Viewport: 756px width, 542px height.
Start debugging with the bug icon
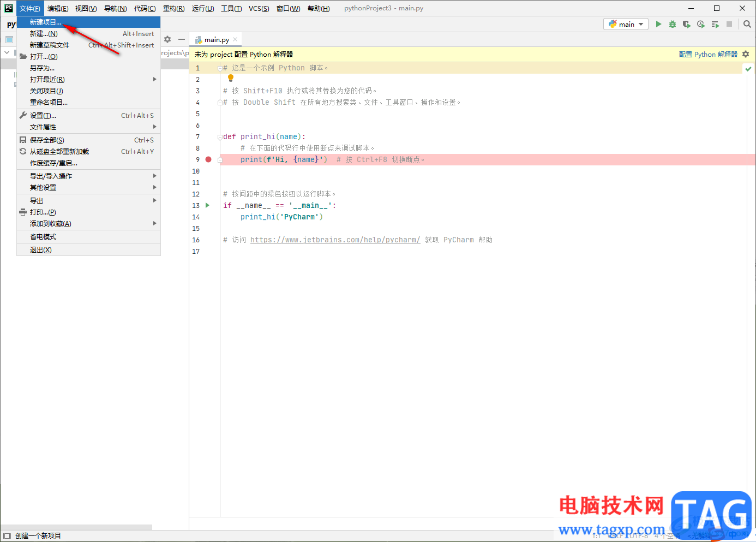point(673,24)
